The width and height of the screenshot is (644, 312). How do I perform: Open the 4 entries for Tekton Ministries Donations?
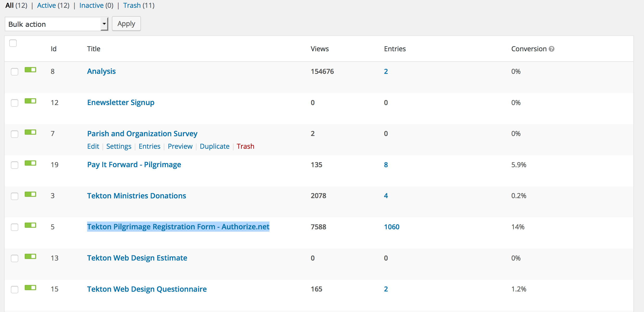386,196
